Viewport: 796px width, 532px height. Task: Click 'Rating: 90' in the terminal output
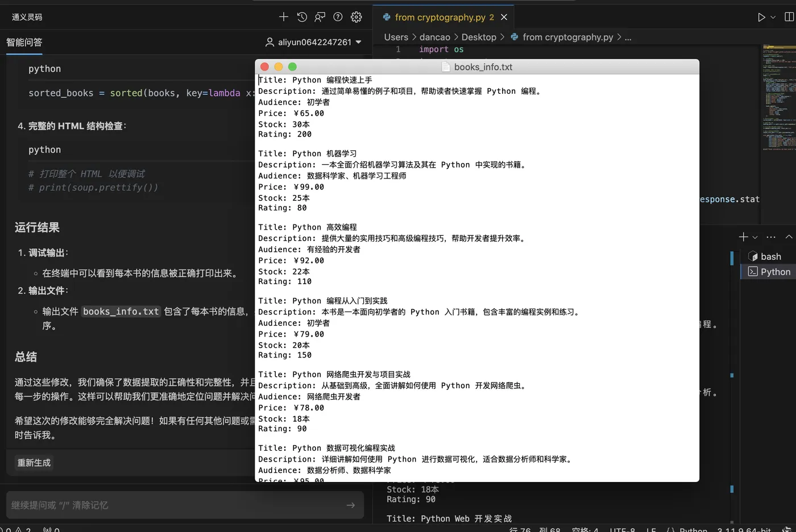[x=411, y=499]
